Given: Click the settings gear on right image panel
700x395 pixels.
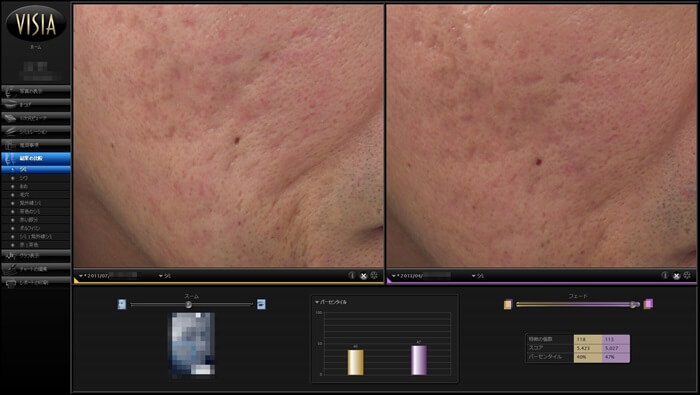Looking at the screenshot, I should pyautogui.click(x=687, y=276).
